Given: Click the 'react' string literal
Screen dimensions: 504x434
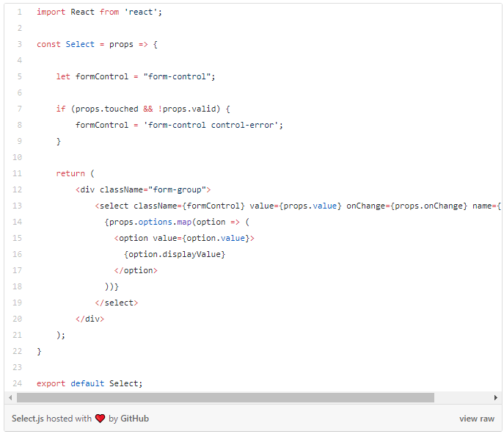Looking at the screenshot, I should click(141, 12).
